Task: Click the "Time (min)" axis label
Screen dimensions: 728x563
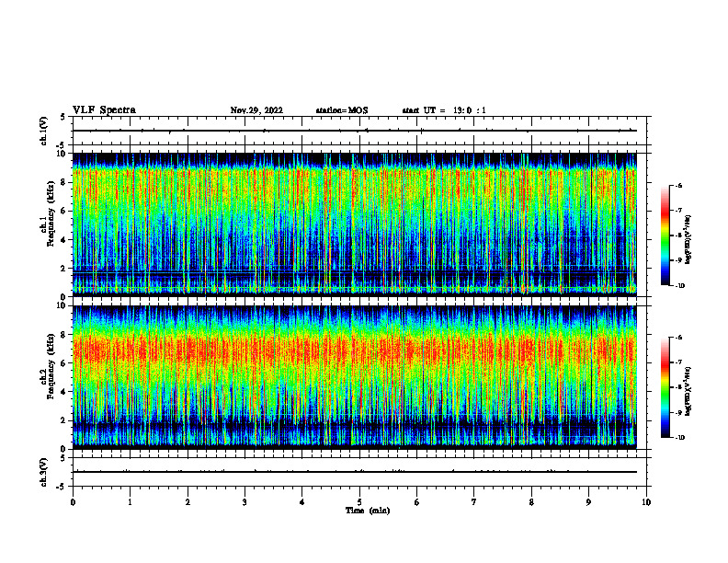Action: 368,511
